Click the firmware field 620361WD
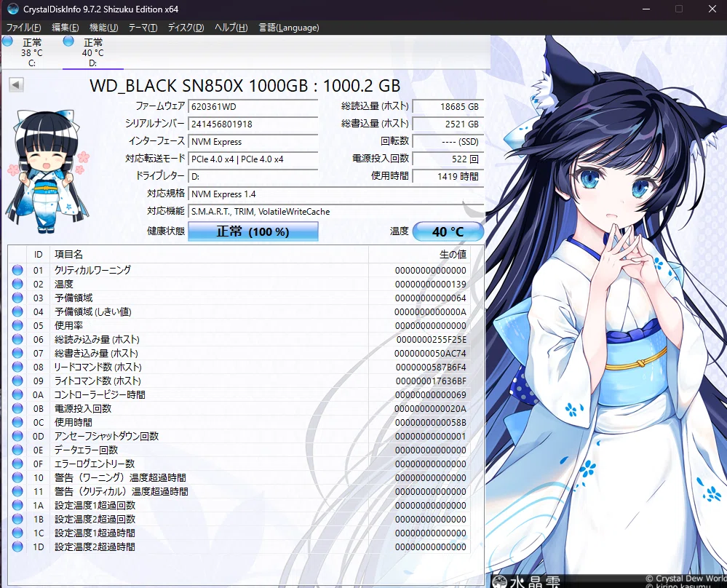 pyautogui.click(x=253, y=106)
